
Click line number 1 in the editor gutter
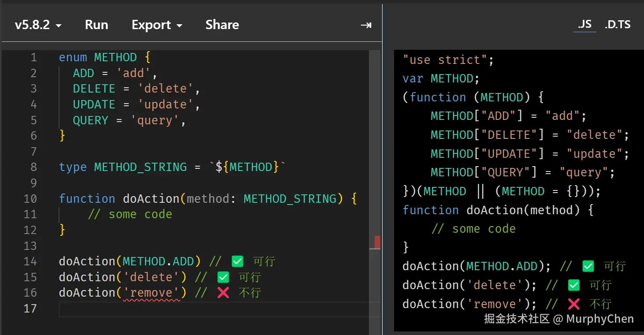pos(34,57)
